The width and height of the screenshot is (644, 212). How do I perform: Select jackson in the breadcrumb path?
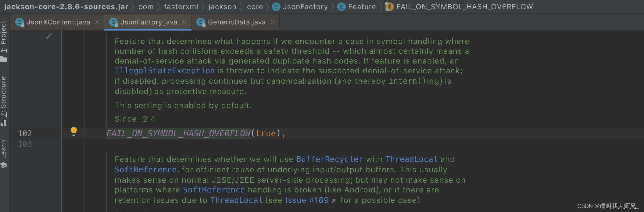point(222,6)
